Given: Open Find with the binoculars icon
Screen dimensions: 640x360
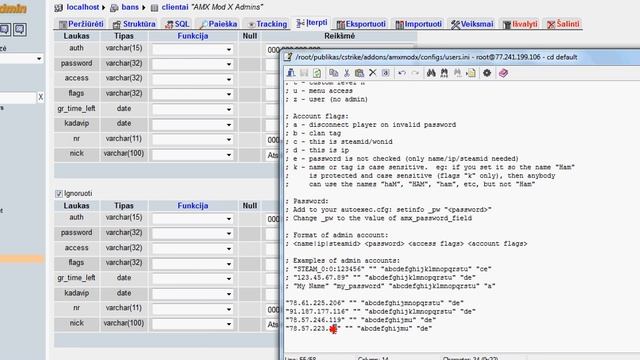Looking at the screenshot, I should pos(431,73).
